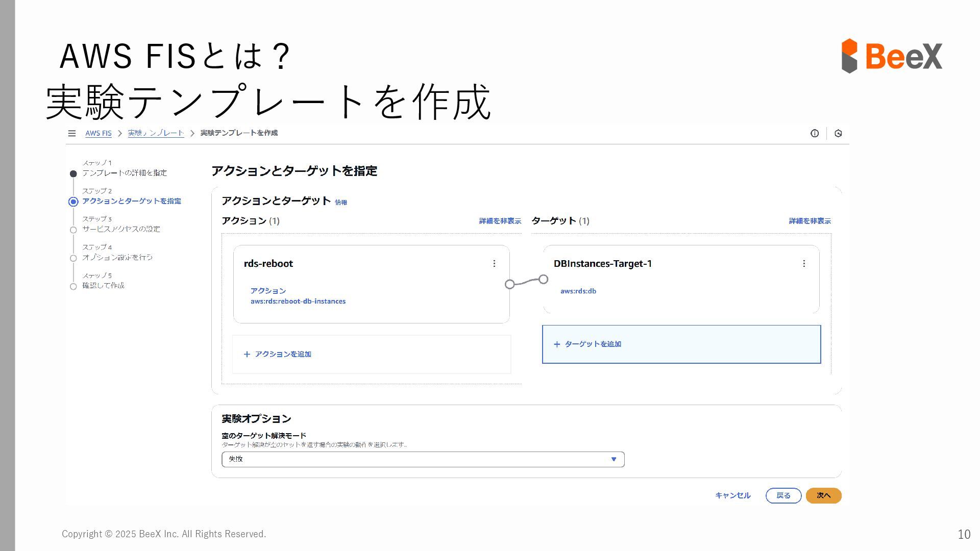Click the plus icon in ターゲットを追加
Image resolution: width=980 pixels, height=551 pixels.
pos(557,344)
